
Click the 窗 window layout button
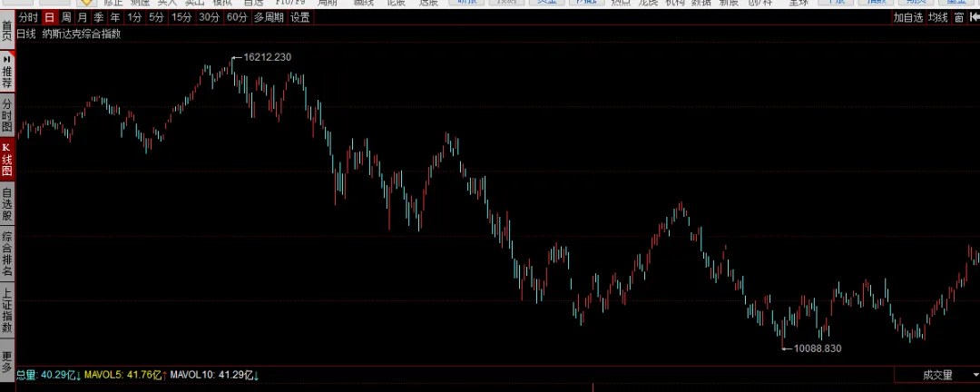[x=959, y=17]
